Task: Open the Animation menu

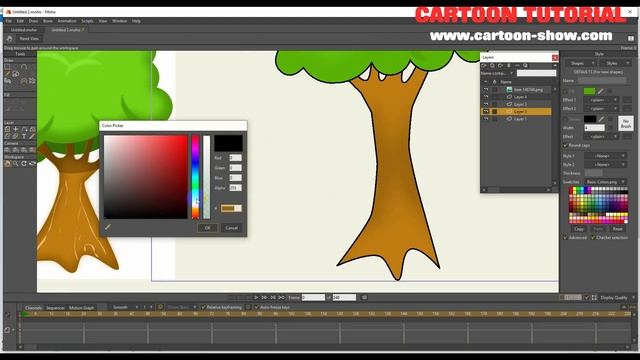Action: (x=67, y=21)
